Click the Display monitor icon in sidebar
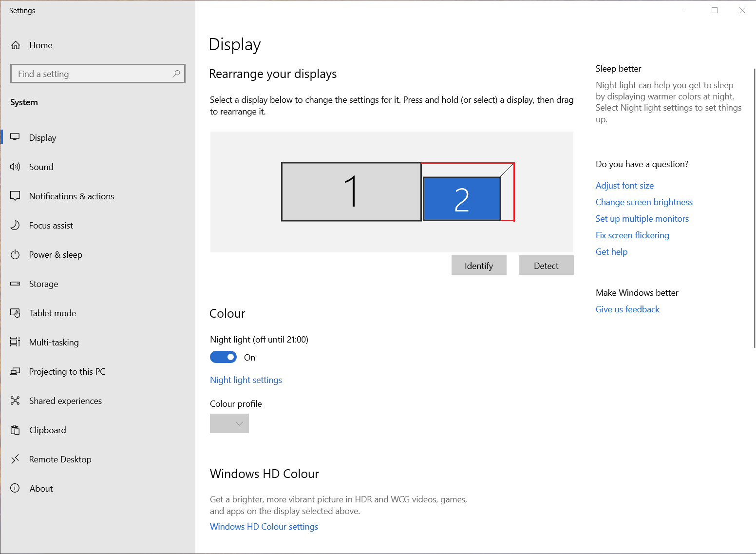 [x=15, y=137]
